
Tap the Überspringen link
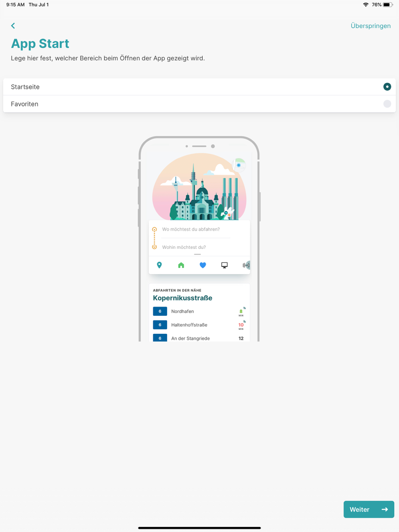coord(370,26)
